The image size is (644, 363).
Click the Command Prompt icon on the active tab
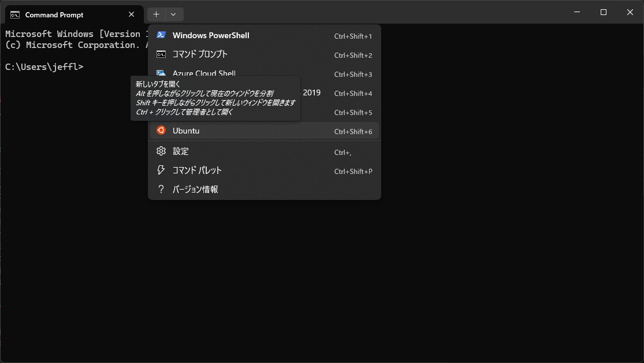pyautogui.click(x=14, y=14)
